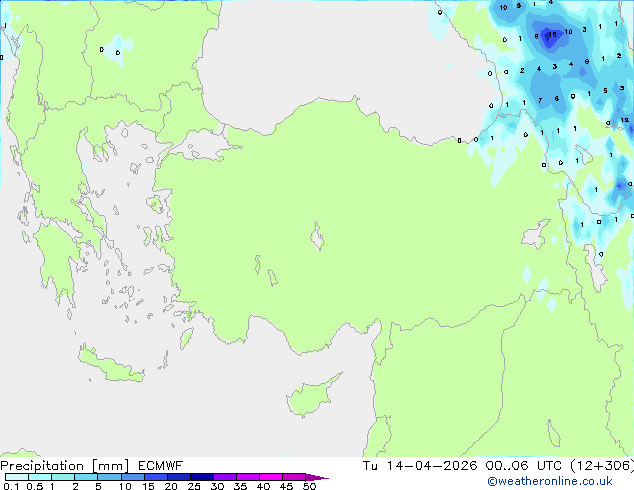Select the lightest 0.1–0.5 mm legend swatch
Screen dimensions: 634x490
[x=17, y=477]
